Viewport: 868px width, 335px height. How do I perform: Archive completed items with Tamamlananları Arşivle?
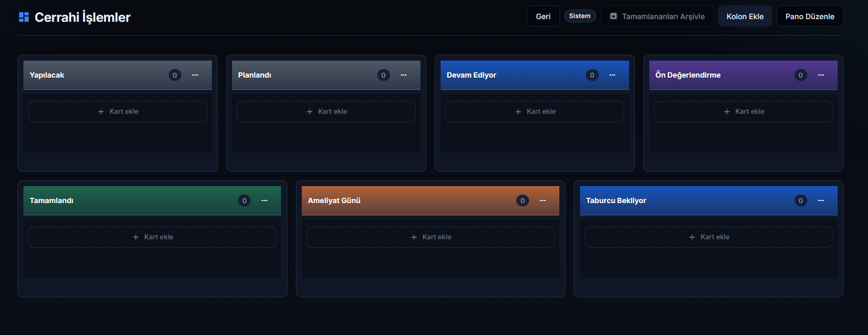657,16
